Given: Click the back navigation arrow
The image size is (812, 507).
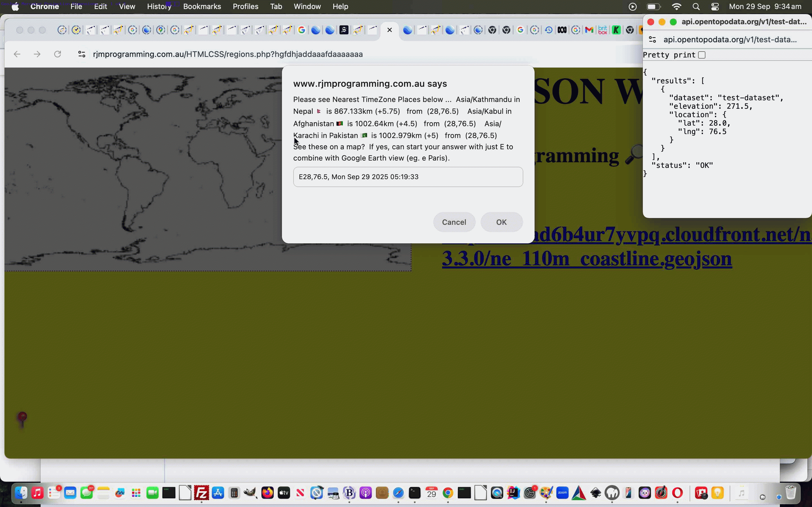Looking at the screenshot, I should [17, 54].
